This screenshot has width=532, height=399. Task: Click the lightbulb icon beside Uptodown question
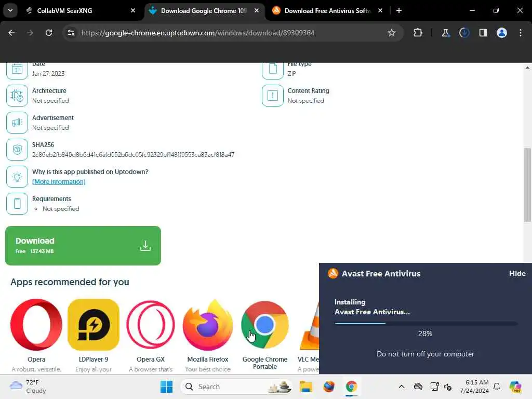(x=17, y=177)
